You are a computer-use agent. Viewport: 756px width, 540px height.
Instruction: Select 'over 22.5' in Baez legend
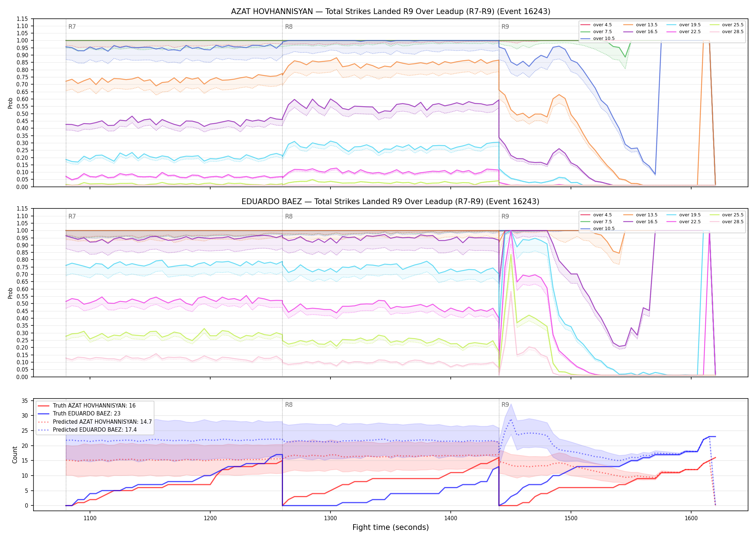coord(684,222)
